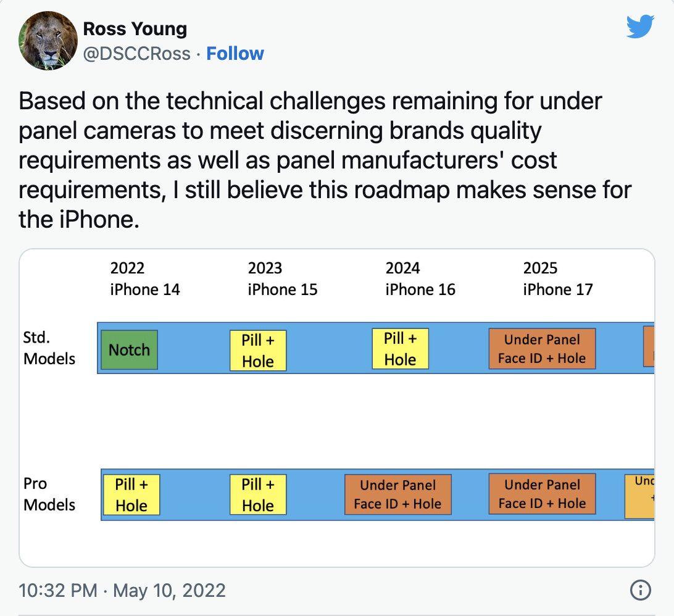The height and width of the screenshot is (616, 674).
Task: Click the 2022 Pro models Pill + Hole box
Action: click(131, 494)
